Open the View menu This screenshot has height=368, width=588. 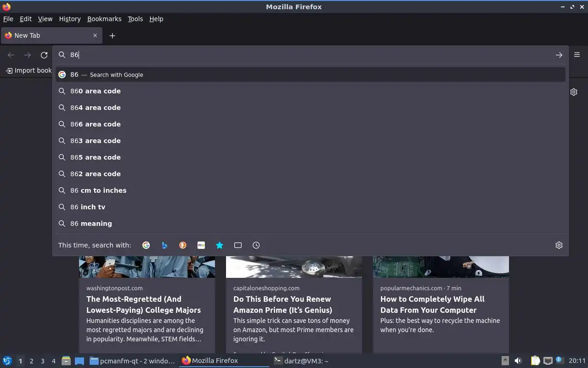tap(45, 19)
